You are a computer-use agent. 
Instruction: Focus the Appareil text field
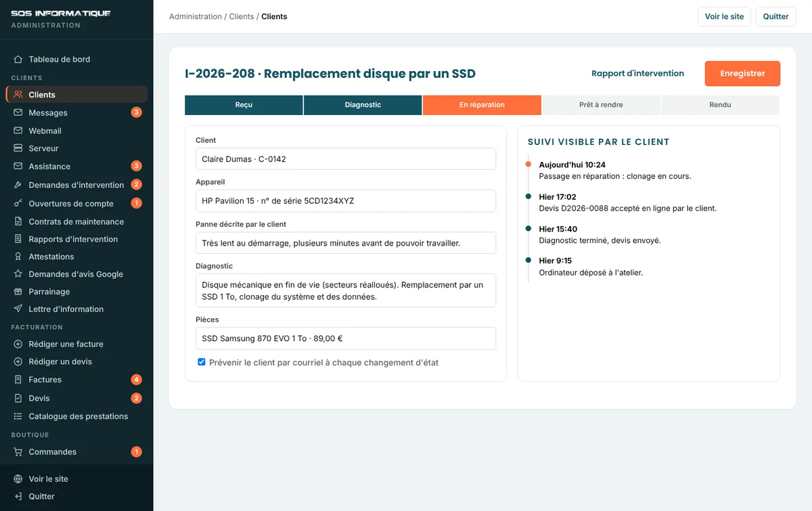[x=346, y=201]
